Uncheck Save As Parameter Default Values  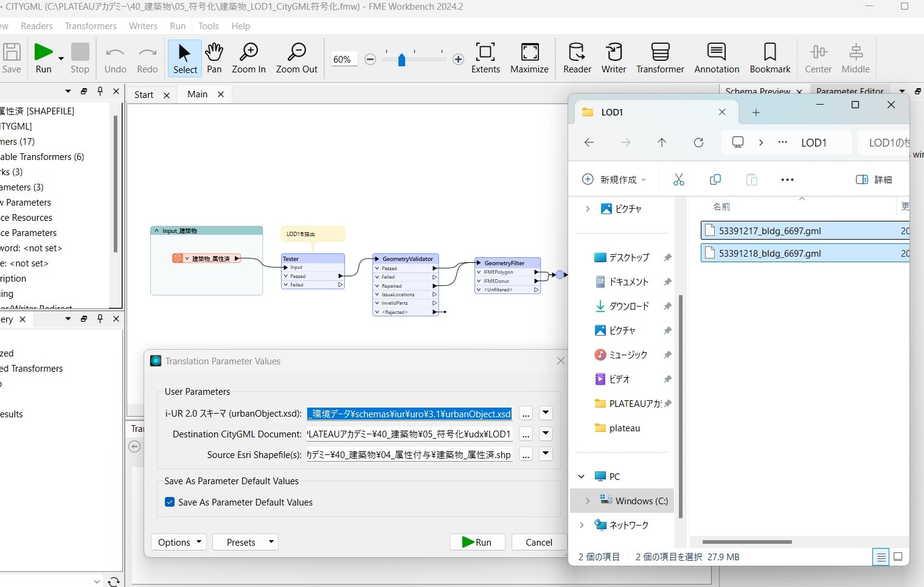tap(170, 502)
